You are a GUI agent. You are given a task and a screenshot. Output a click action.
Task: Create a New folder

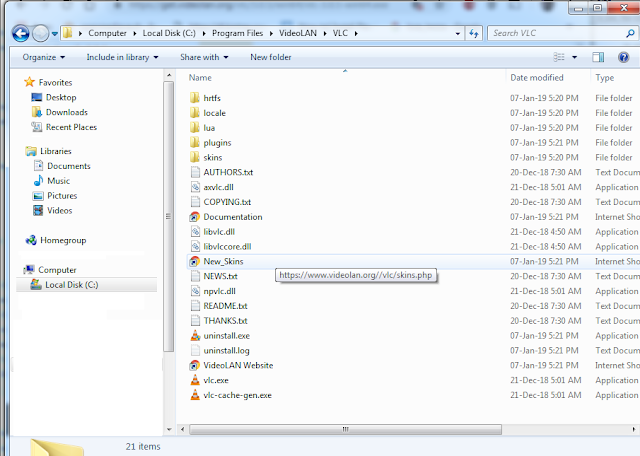[271, 57]
